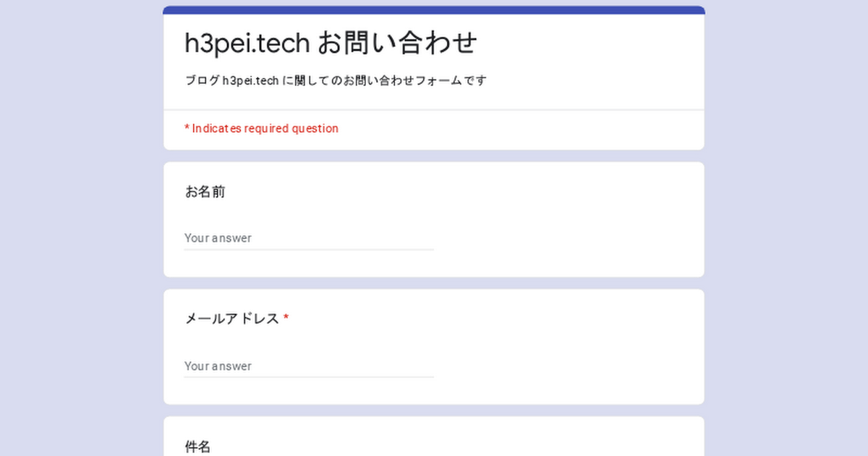868x456 pixels.
Task: Click the form title h3pei.tech お問い合わせ
Action: [x=331, y=43]
